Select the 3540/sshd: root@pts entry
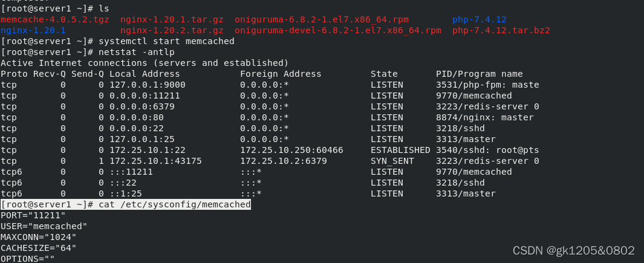This screenshot has height=263, width=644. pos(487,150)
